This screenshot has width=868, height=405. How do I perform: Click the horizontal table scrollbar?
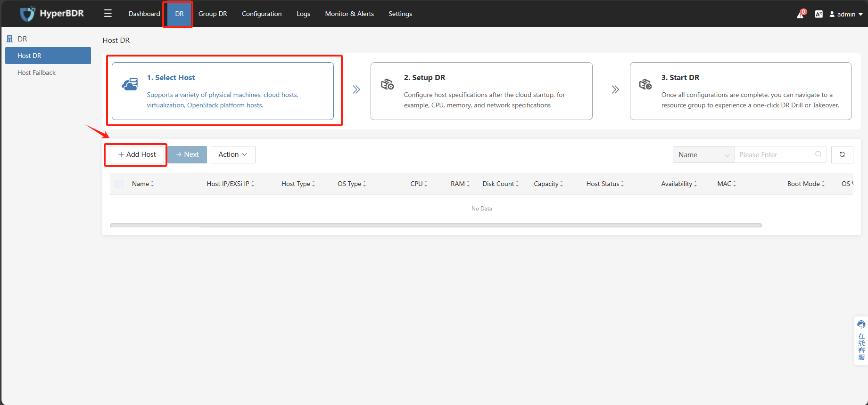[436, 226]
